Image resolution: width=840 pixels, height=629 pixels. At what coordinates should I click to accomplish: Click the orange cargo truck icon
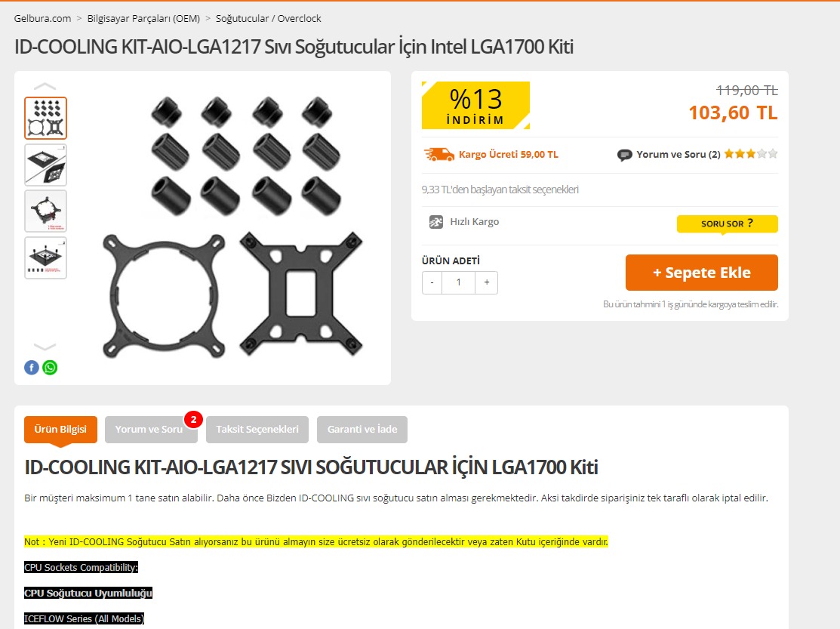point(438,154)
